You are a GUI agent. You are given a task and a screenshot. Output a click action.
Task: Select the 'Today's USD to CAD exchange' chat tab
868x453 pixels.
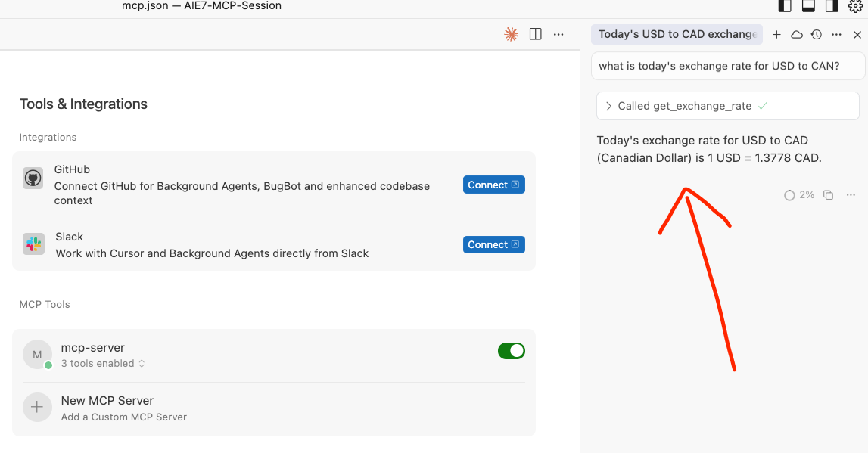[x=676, y=34]
